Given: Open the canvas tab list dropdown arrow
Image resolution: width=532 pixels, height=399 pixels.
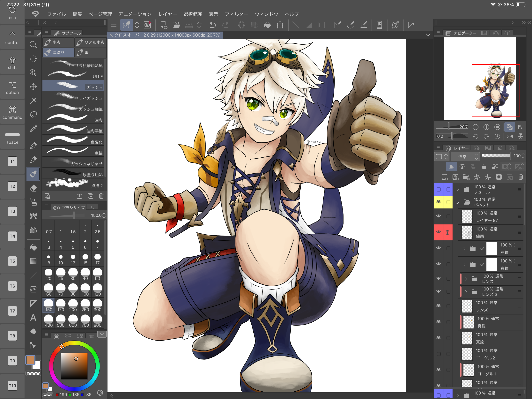Looking at the screenshot, I should point(428,35).
